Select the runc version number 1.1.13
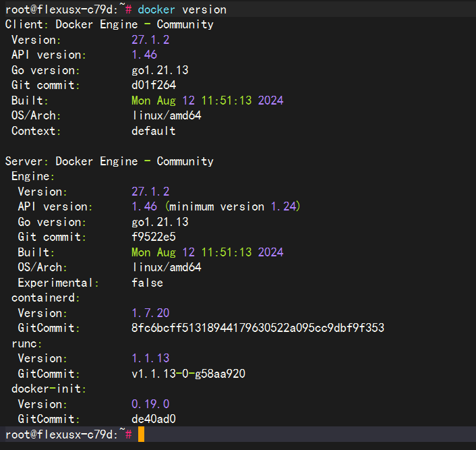476x450 pixels. coord(150,358)
